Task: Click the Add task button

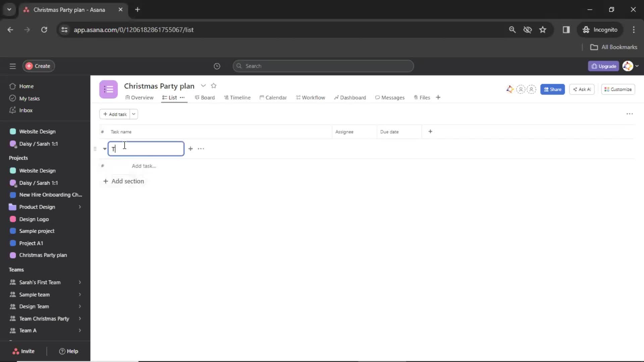Action: pyautogui.click(x=115, y=114)
